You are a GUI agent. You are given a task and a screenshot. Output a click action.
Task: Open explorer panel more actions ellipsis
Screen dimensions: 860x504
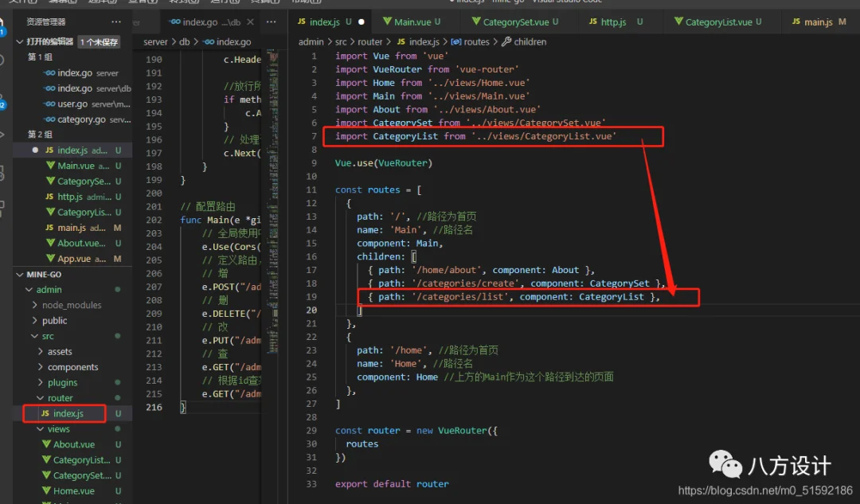point(115,22)
